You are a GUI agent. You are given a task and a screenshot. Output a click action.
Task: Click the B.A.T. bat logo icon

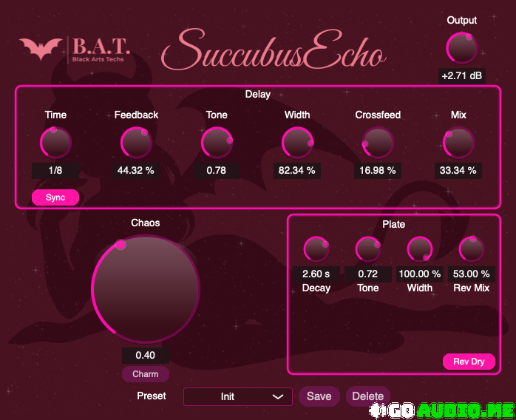[x=41, y=49]
